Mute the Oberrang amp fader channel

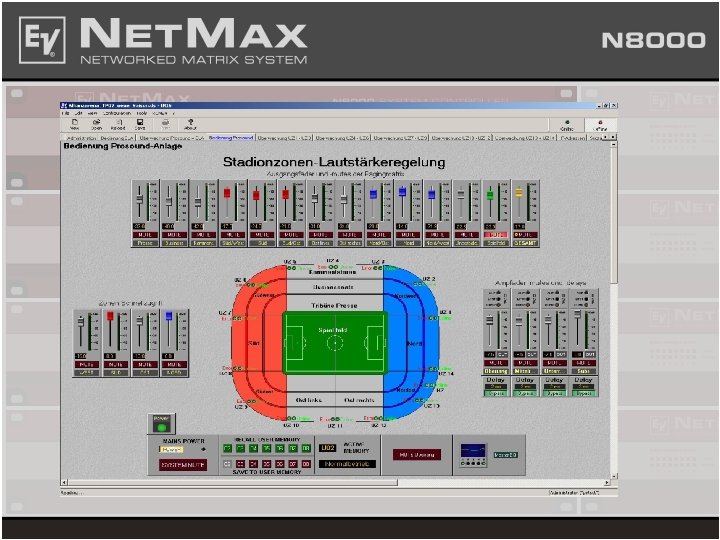496,363
